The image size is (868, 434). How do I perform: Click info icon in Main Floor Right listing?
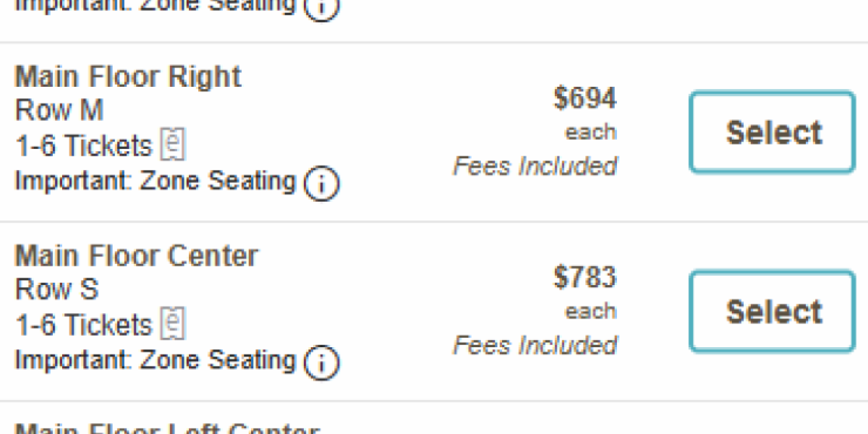pos(322,184)
